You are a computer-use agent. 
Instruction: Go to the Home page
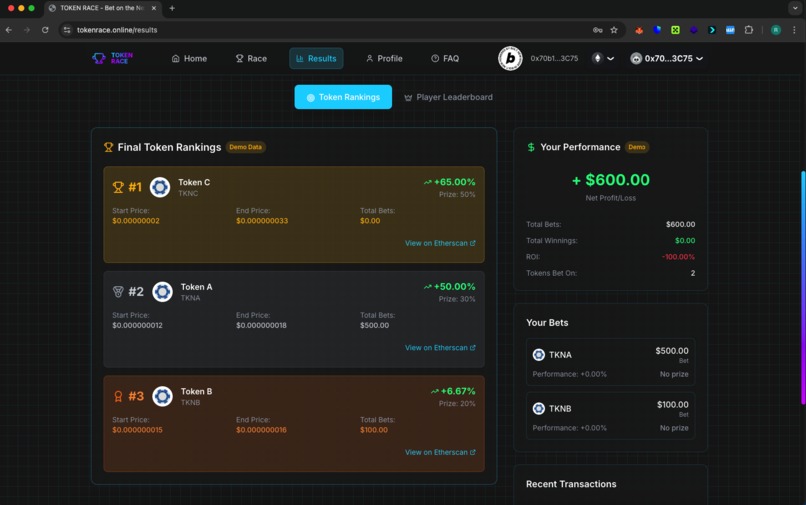click(x=189, y=59)
